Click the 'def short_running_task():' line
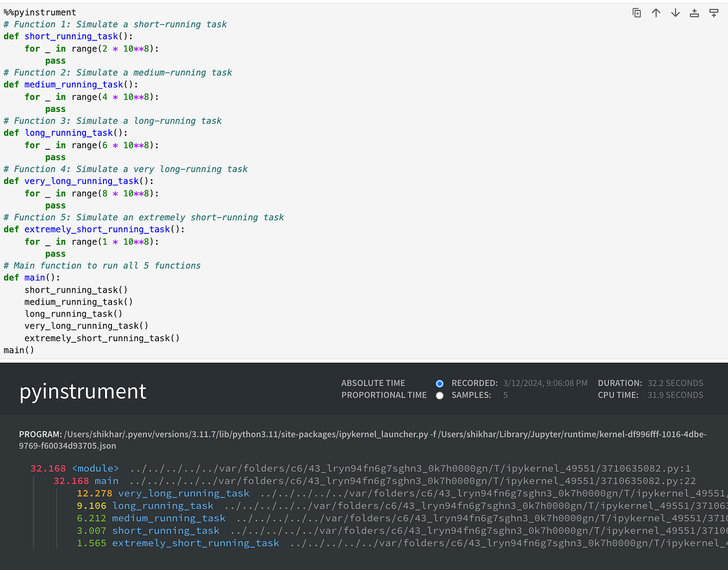Screen dimensions: 728x570 coord(68,36)
